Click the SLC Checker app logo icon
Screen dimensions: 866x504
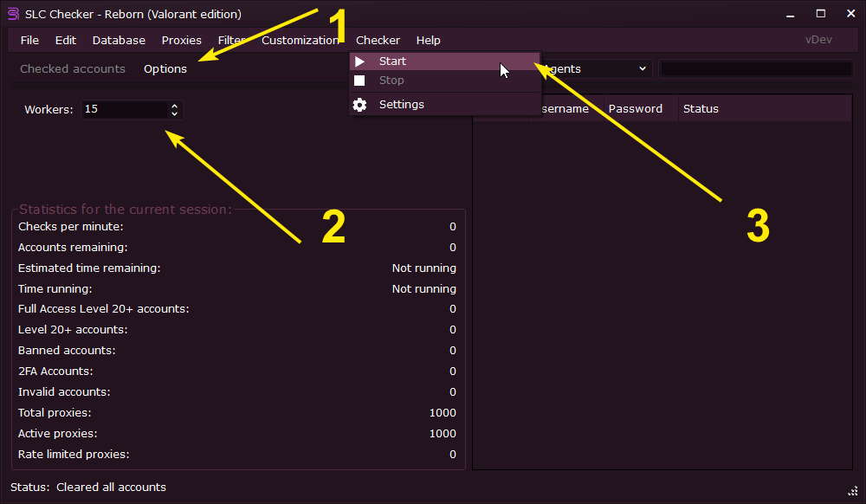click(x=13, y=15)
